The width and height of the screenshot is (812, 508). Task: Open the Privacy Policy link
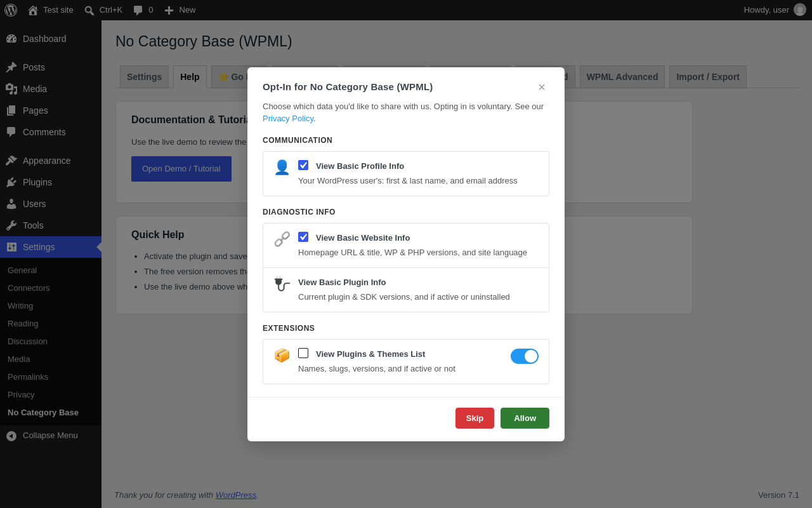pyautogui.click(x=288, y=119)
